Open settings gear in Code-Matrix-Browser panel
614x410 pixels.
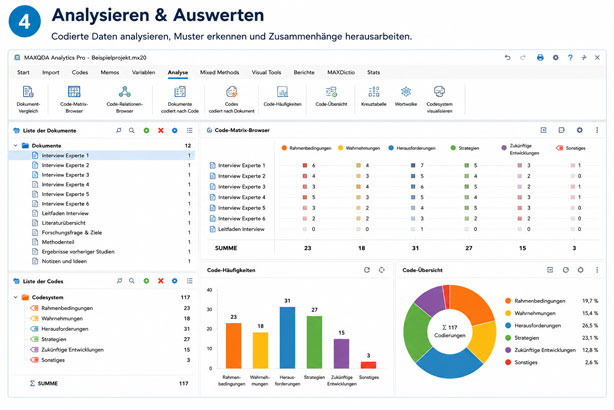tap(580, 130)
